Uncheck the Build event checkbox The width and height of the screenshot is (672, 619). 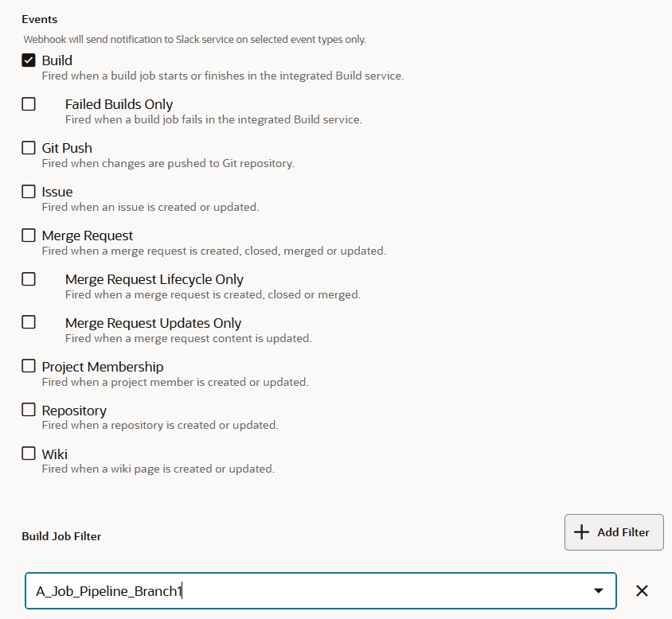click(29, 60)
